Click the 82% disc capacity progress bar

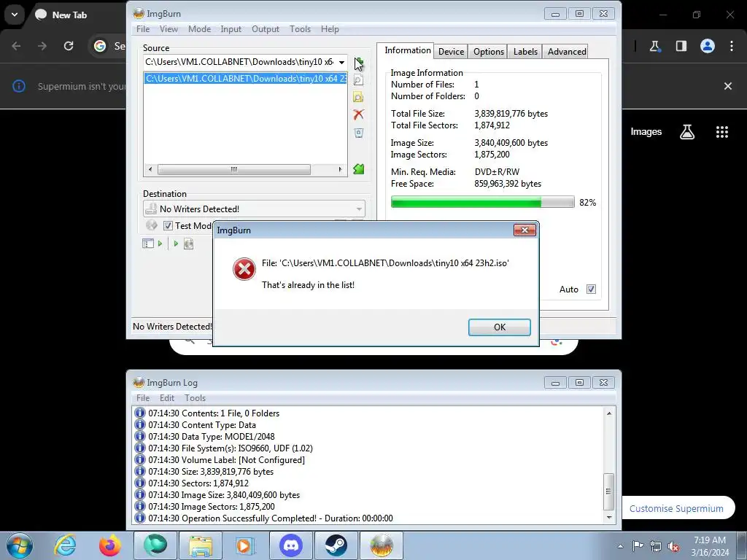[x=483, y=203]
